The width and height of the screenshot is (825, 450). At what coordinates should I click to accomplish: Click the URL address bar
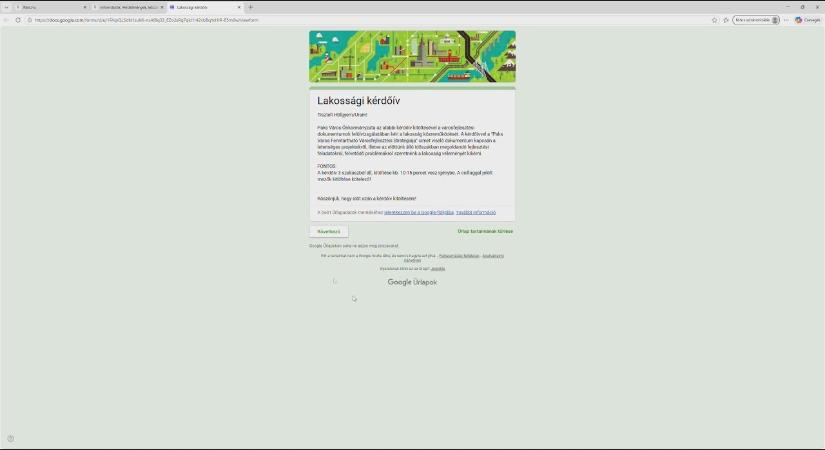click(x=368, y=20)
